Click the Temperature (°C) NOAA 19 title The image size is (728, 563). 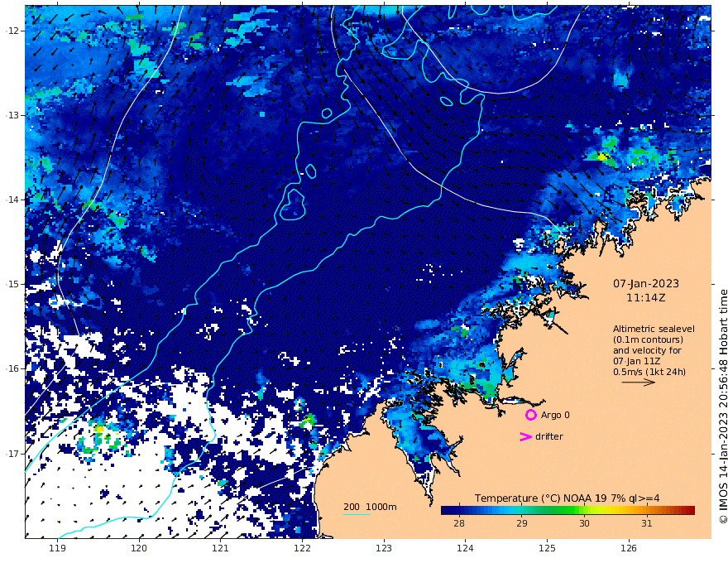click(x=567, y=498)
